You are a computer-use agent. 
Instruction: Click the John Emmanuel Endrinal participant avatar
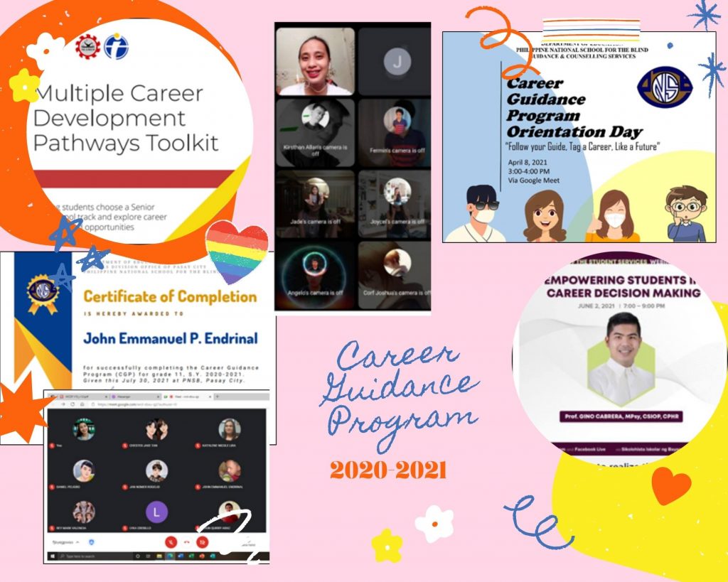click(230, 470)
